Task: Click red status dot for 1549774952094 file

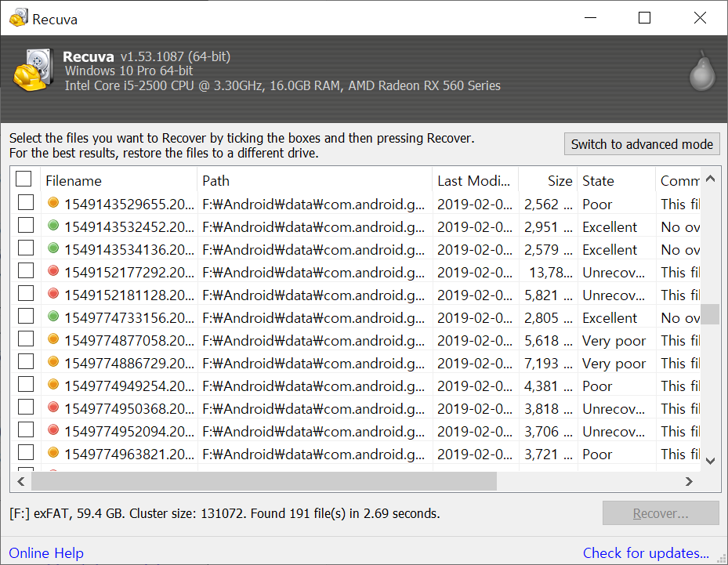Action: click(53, 429)
